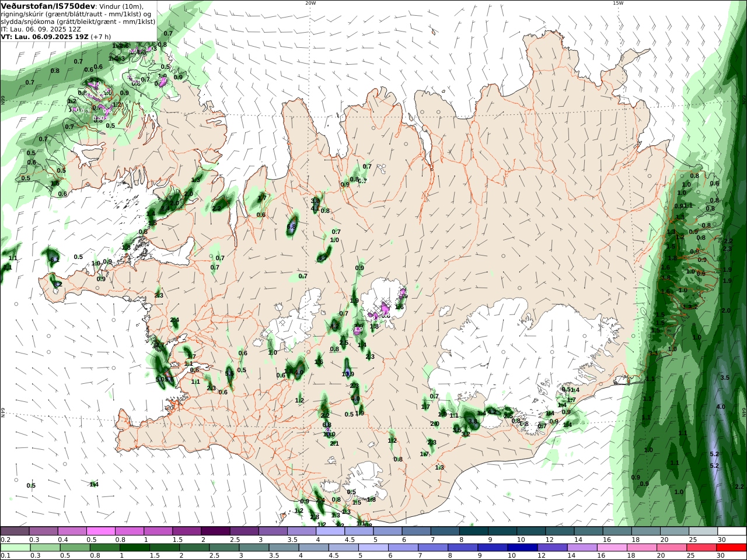Select the upper-row swatch labeled 1
This screenshot has height=560, width=747.
(158, 531)
